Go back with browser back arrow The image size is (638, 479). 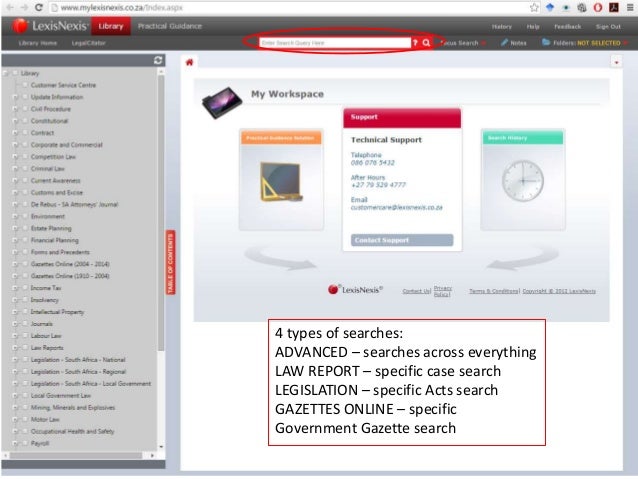point(10,7)
